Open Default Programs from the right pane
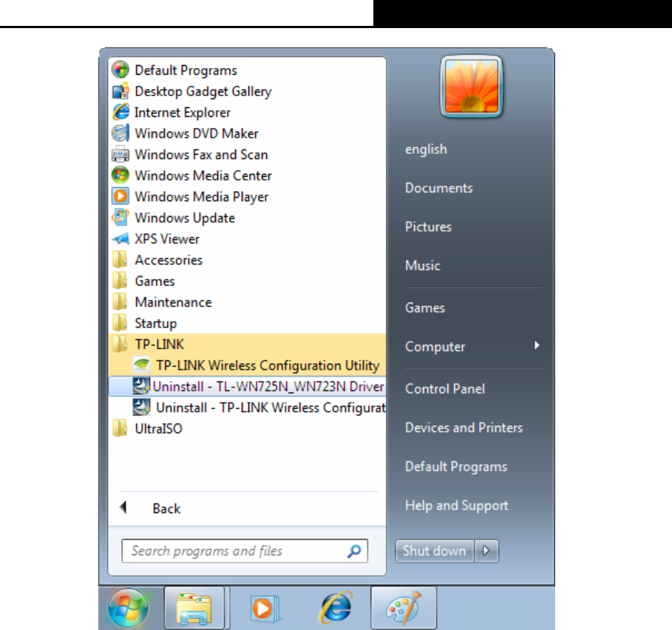 tap(456, 467)
